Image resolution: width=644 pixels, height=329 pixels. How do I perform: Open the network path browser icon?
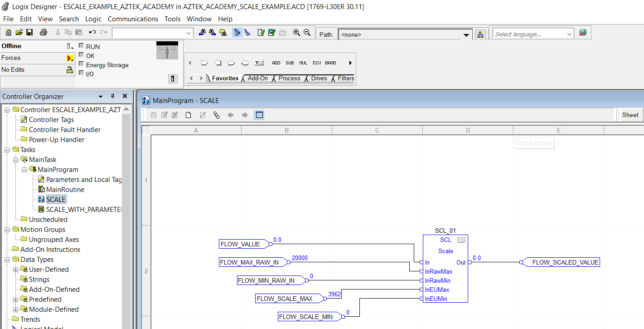click(480, 34)
